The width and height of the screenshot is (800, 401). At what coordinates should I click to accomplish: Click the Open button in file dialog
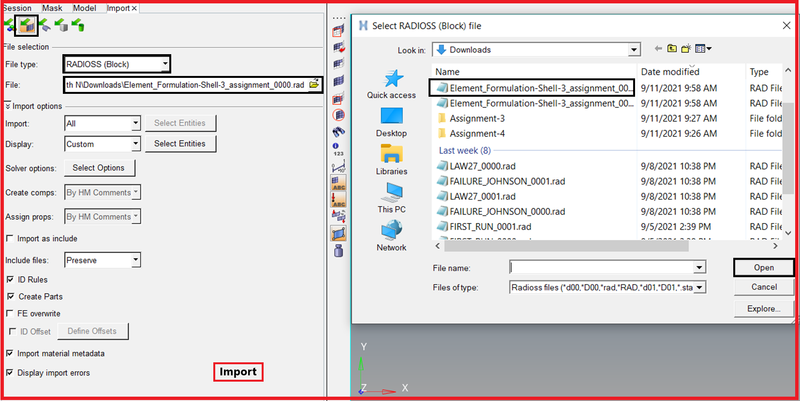tap(764, 268)
